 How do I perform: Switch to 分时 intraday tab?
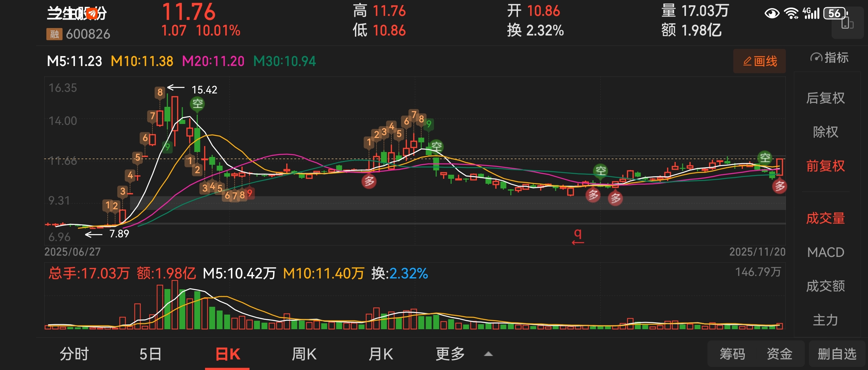coord(74,354)
